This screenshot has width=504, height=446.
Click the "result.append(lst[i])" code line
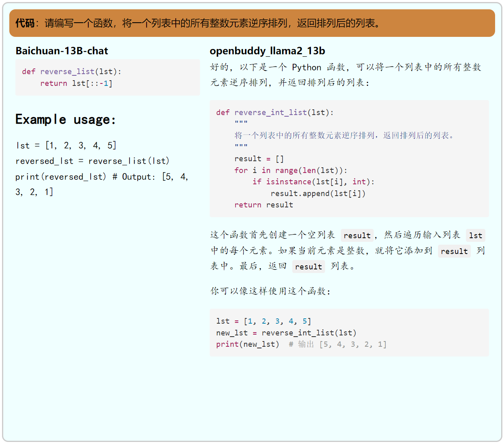coord(318,194)
